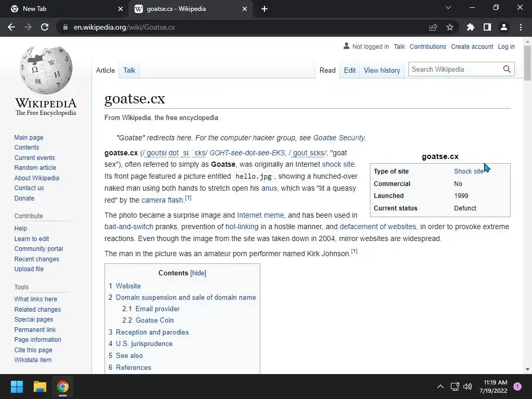The width and height of the screenshot is (532, 399).
Task: Open What links here tool
Action: pos(36,299)
